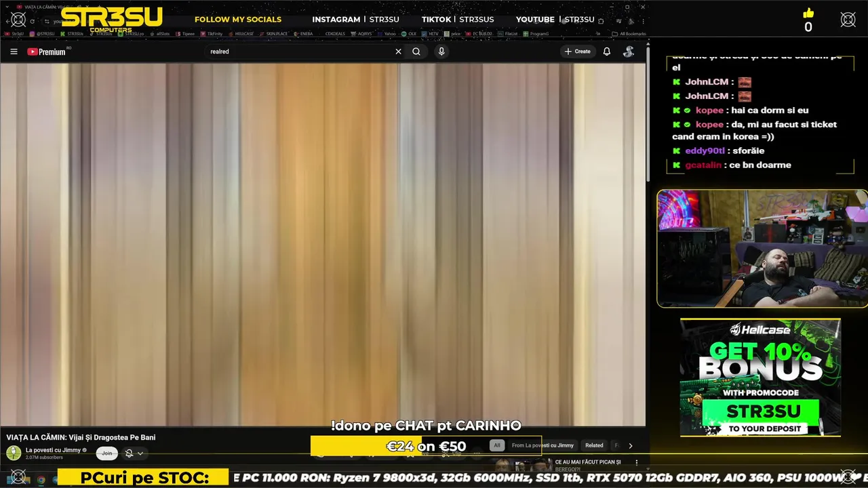
Task: Show more filter chips with right arrow
Action: click(631, 445)
